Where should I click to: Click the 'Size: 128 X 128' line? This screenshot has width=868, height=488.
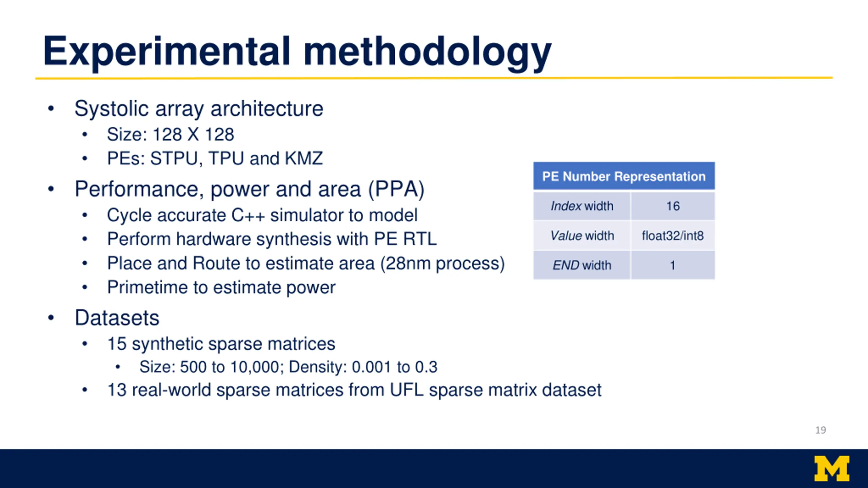(171, 134)
